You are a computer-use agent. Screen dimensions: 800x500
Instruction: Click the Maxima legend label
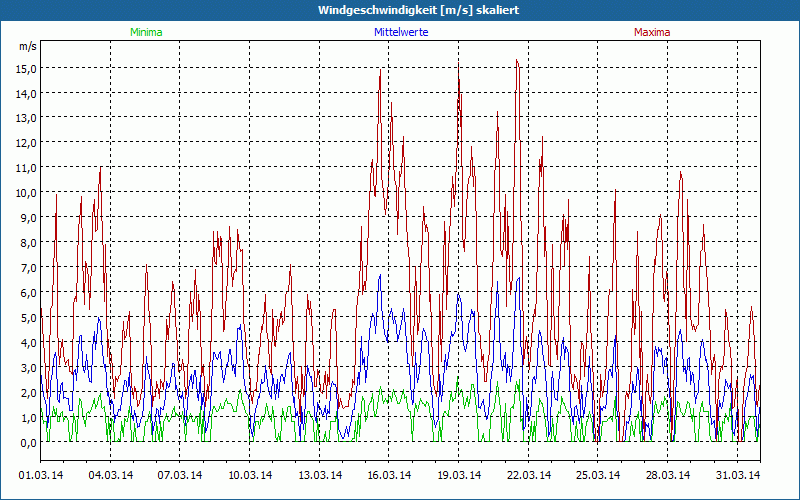pos(652,32)
